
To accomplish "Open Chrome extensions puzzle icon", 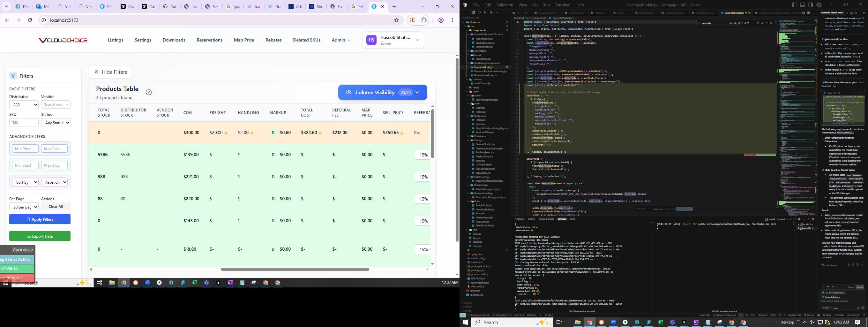I will tap(424, 20).
